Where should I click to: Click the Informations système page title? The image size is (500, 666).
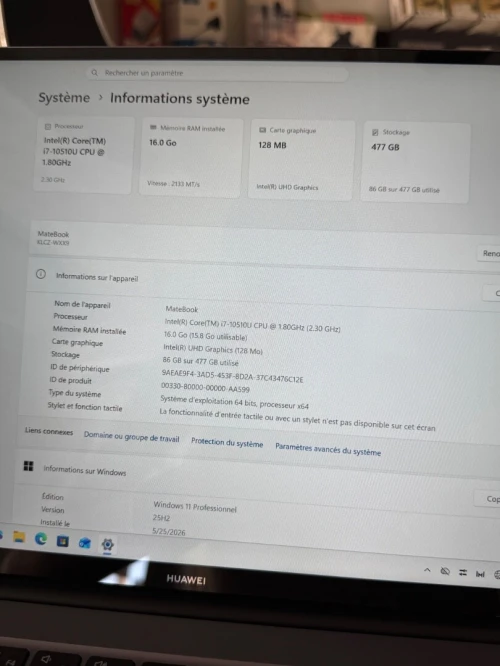pos(180,99)
